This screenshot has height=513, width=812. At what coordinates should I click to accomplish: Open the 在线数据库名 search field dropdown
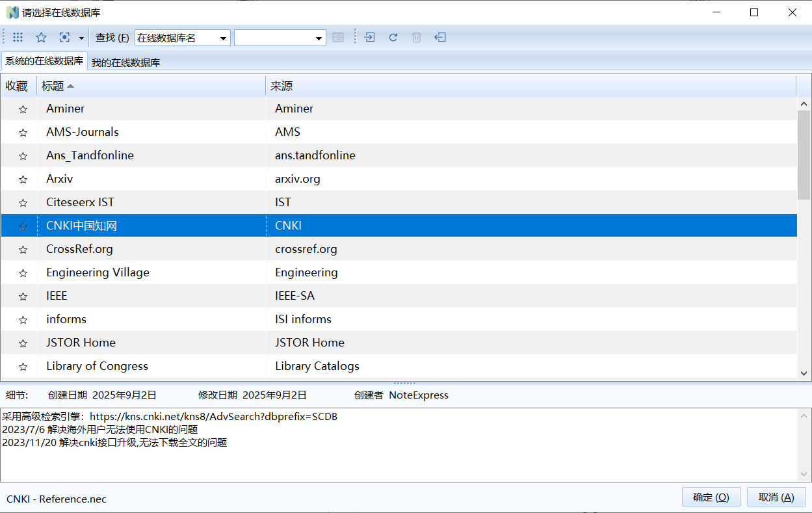[x=224, y=38]
